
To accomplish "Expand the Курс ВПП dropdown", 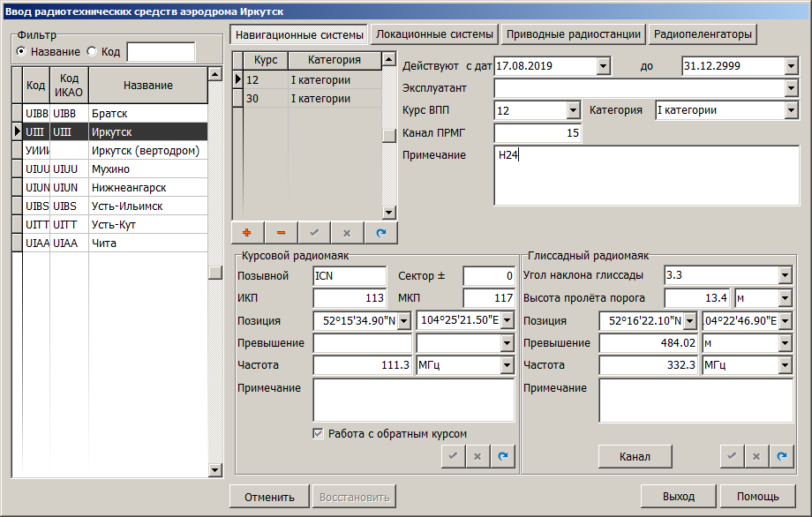I will (x=572, y=111).
